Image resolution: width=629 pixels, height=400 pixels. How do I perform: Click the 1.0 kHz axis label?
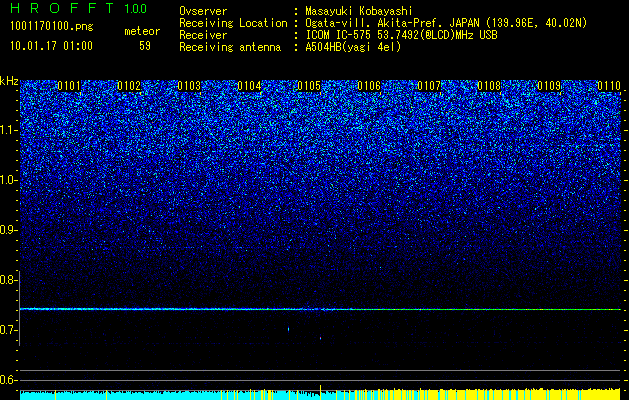[x=9, y=181]
